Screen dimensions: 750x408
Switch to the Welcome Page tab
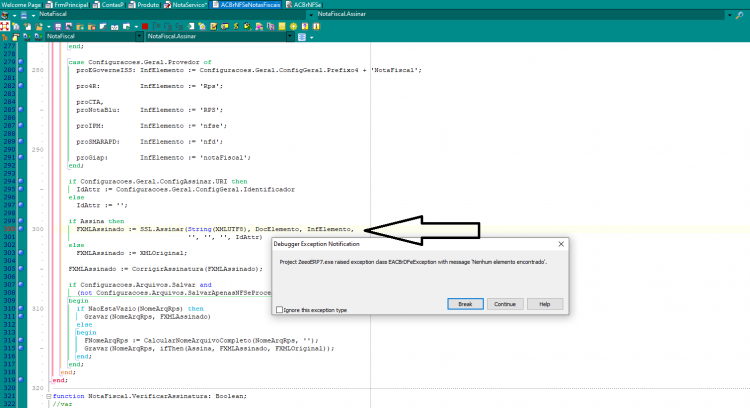click(x=21, y=4)
